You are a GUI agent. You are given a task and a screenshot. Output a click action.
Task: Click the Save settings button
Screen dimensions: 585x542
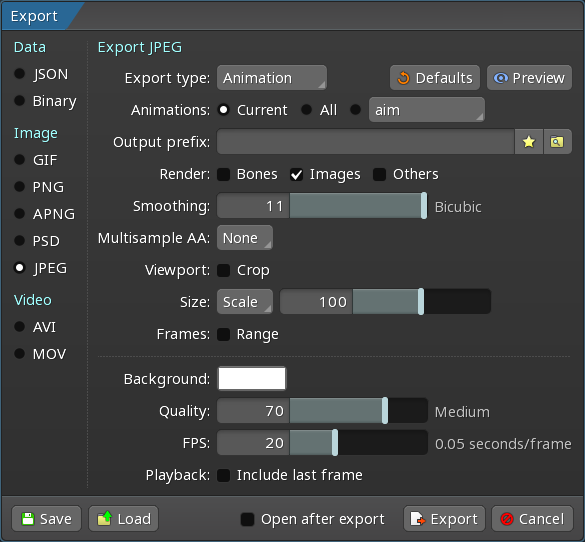pyautogui.click(x=47, y=518)
